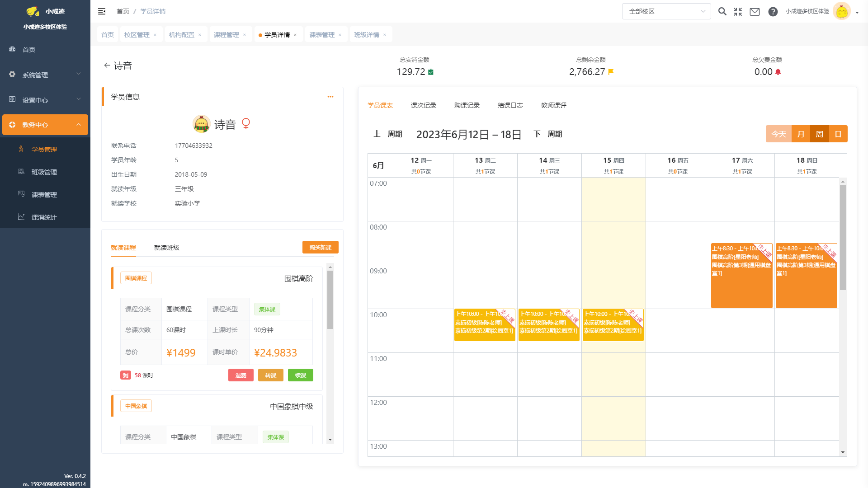Click the exit fullscreen icon
868x488 pixels.
tap(738, 11)
